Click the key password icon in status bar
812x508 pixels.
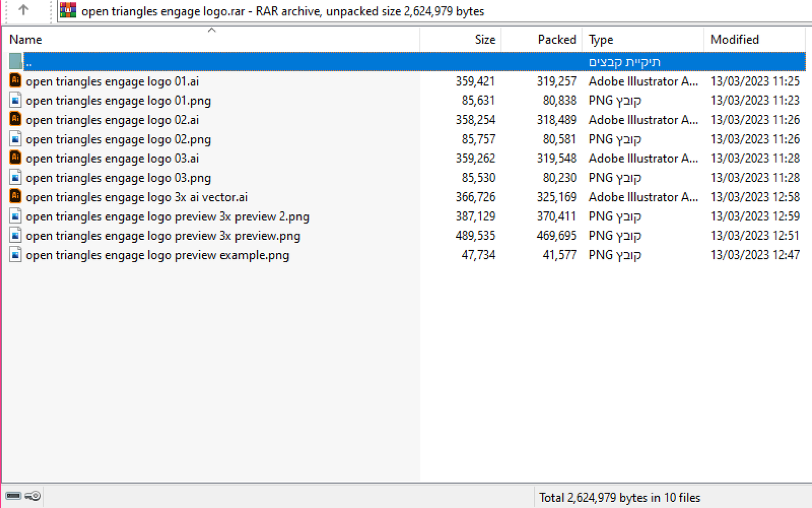(x=33, y=496)
